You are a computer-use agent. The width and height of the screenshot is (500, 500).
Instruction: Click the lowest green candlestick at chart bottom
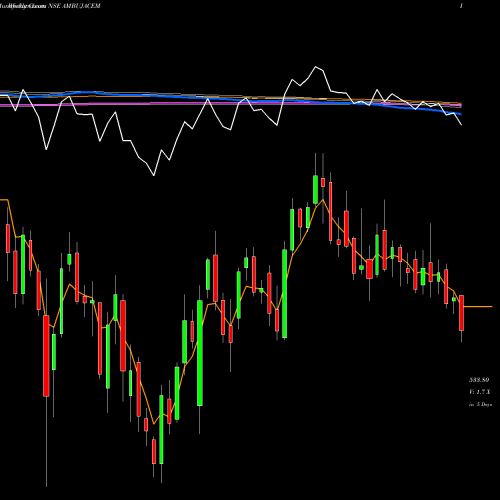pos(161,429)
